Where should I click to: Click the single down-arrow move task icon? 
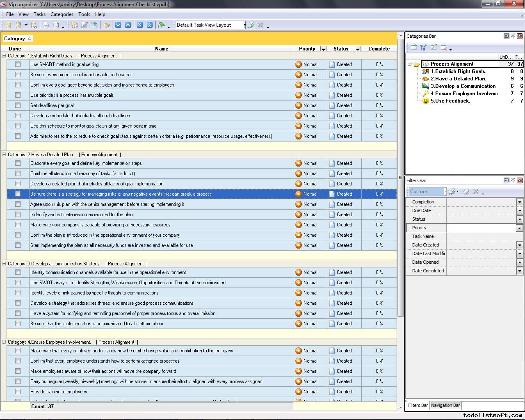coord(118,25)
